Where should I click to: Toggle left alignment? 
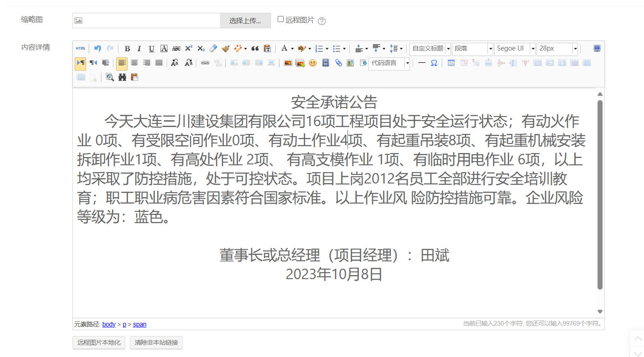tap(122, 63)
